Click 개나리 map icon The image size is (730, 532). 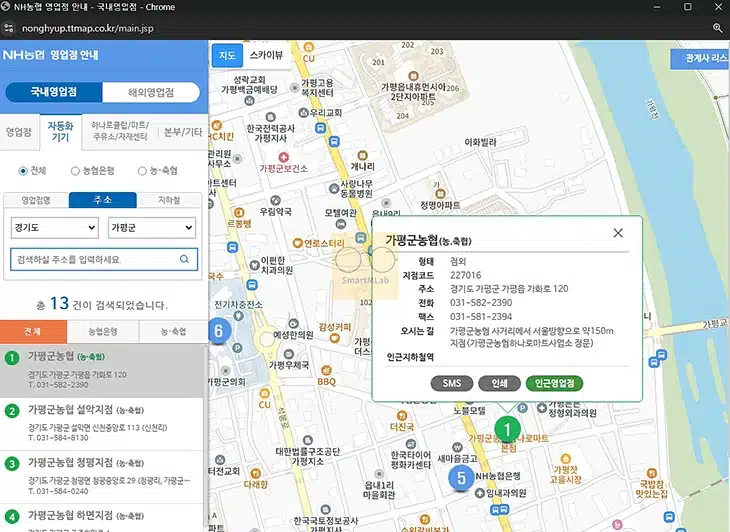click(x=363, y=155)
